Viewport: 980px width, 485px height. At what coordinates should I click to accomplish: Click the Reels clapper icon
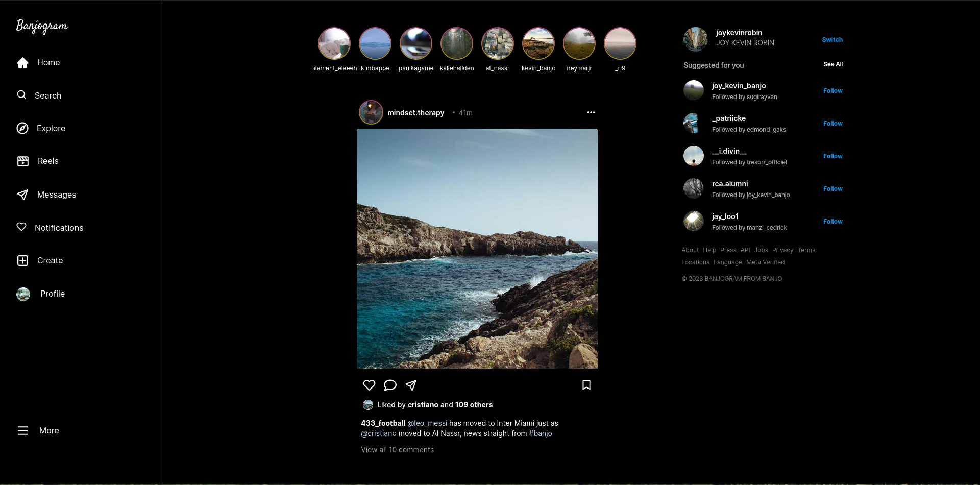[23, 161]
